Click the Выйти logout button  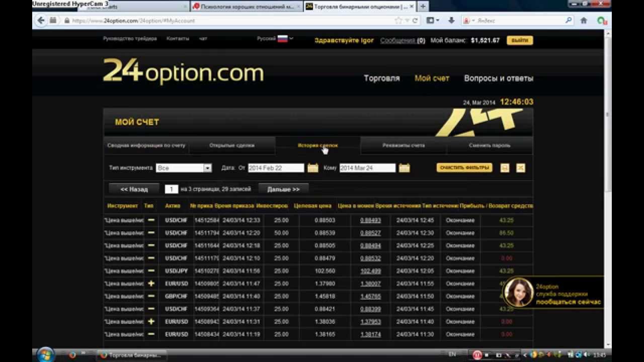point(520,40)
